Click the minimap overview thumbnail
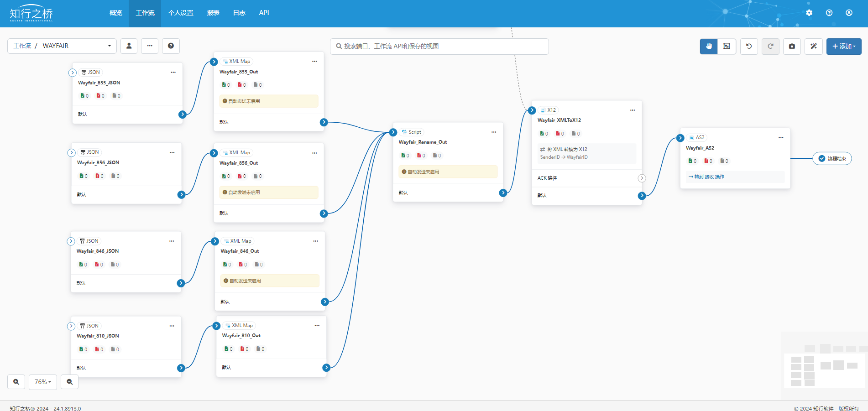The image size is (868, 411). pyautogui.click(x=825, y=365)
